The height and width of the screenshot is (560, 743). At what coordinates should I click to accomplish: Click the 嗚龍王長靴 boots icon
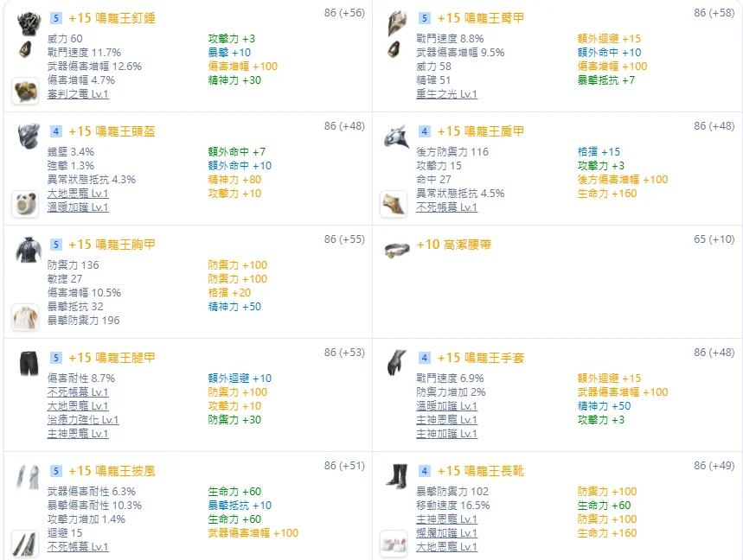coord(397,476)
